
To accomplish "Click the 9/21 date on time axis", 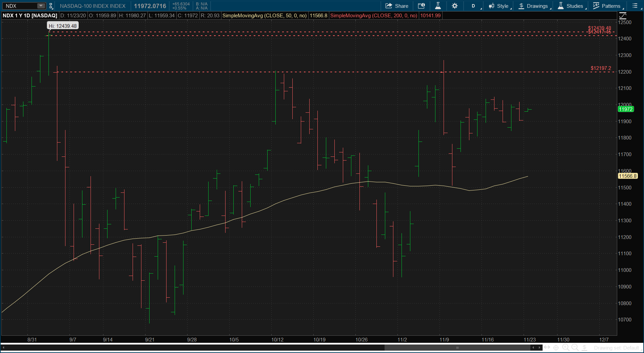I will pos(150,339).
